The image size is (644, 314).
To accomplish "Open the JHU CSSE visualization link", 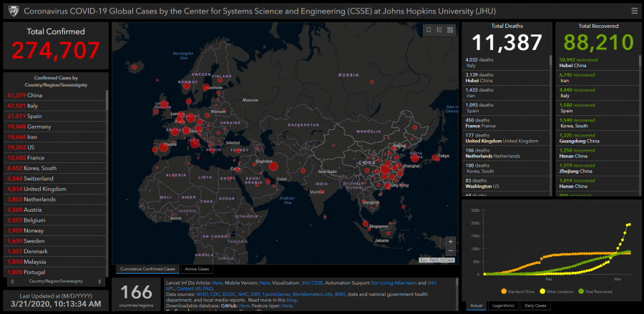I will click(315, 283).
